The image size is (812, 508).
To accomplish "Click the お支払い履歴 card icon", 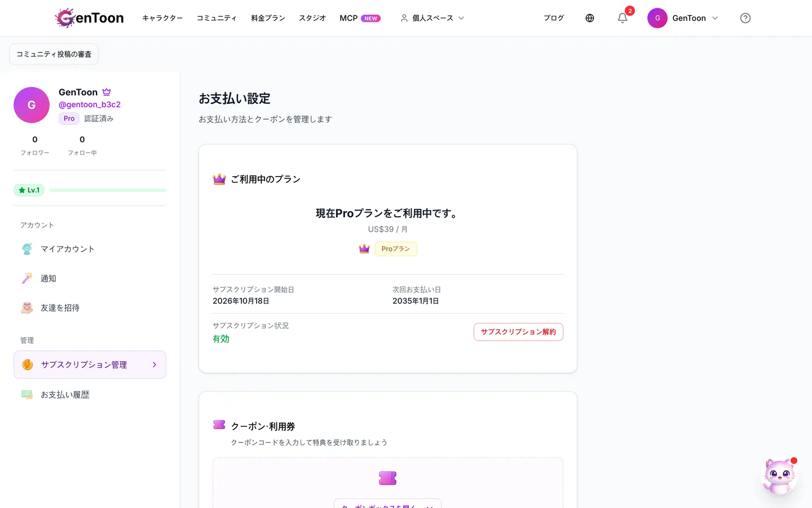I will [x=27, y=395].
